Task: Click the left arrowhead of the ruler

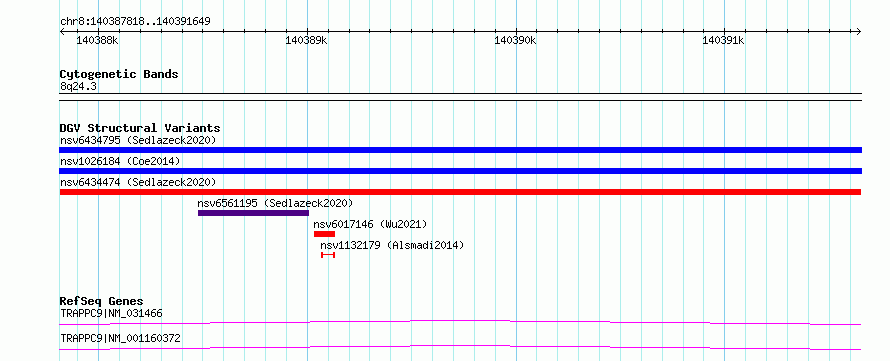Action: coord(62,31)
